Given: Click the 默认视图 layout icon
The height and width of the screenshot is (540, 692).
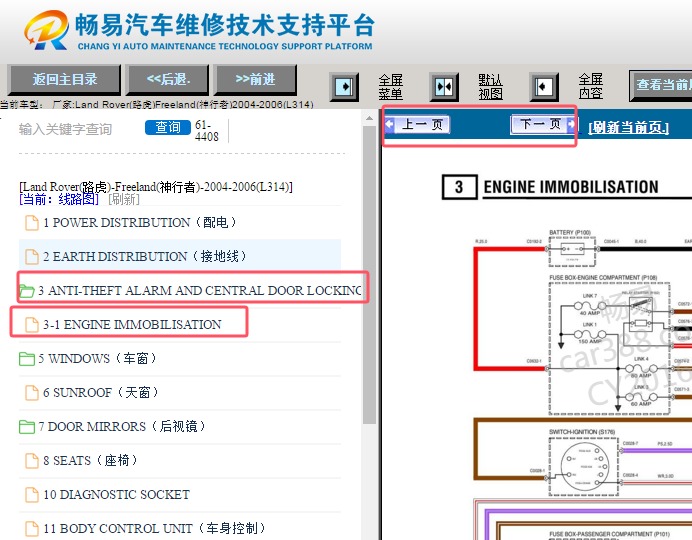Looking at the screenshot, I should coord(444,86).
